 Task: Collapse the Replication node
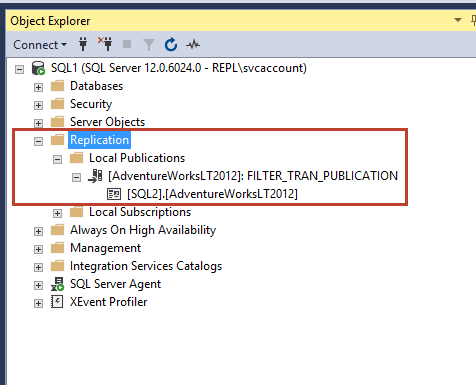click(x=38, y=141)
